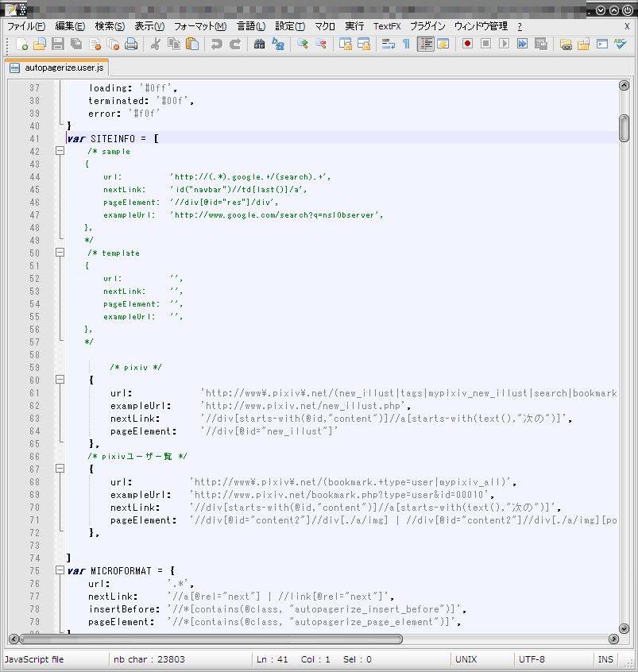This screenshot has width=638, height=672.
Task: Click the UTF-8 encoding field in status bar
Action: (532, 659)
